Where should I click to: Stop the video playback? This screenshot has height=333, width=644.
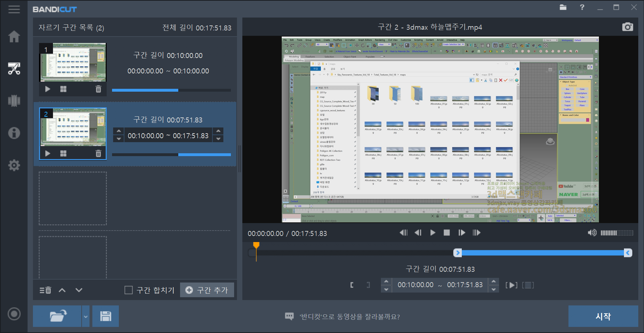[x=447, y=233]
